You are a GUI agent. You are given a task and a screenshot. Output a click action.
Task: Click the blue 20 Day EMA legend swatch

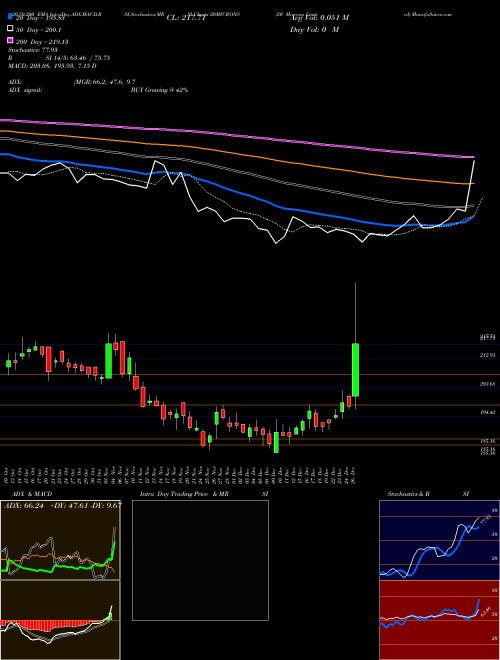coord(11,16)
